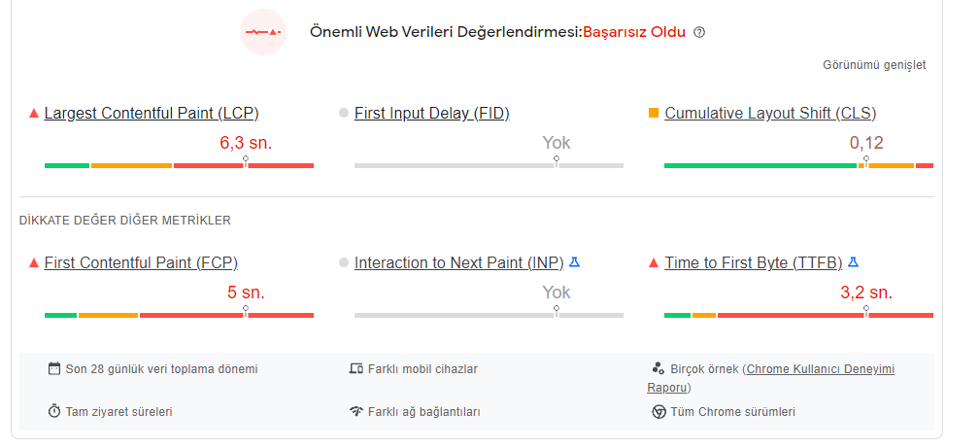Click the flask icon next to TTFB
The height and width of the screenshot is (448, 980).
click(853, 262)
